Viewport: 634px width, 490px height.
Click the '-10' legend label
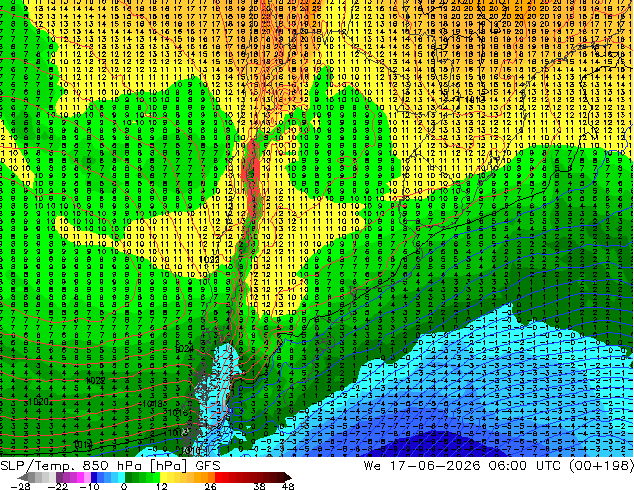pos(89,486)
